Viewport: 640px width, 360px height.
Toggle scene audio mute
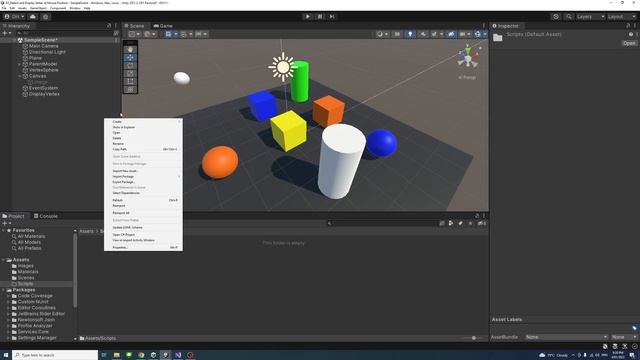[423, 34]
